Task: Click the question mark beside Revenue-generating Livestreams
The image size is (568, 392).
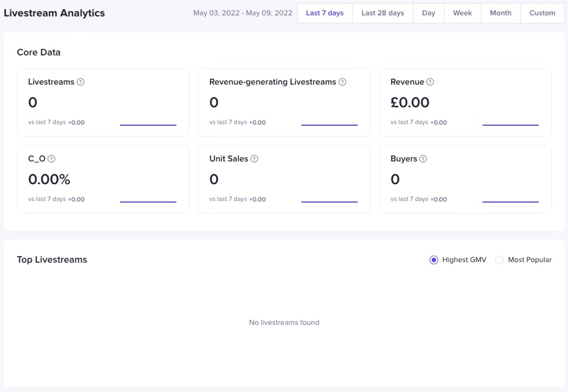Action: [342, 82]
